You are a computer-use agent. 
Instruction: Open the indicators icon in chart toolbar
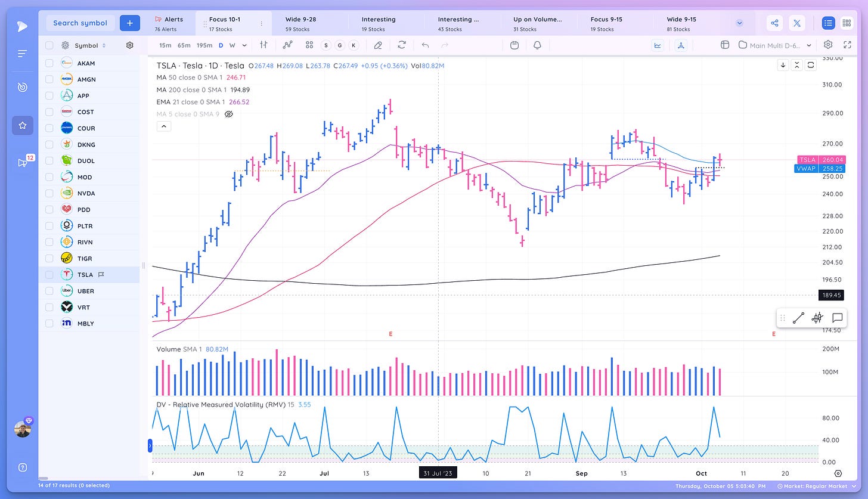point(288,45)
